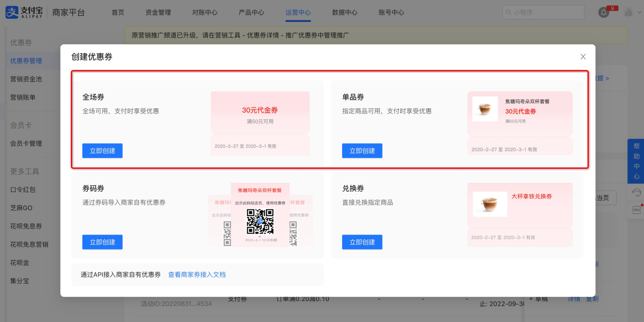Open the 账号中心 tab

coord(392,12)
